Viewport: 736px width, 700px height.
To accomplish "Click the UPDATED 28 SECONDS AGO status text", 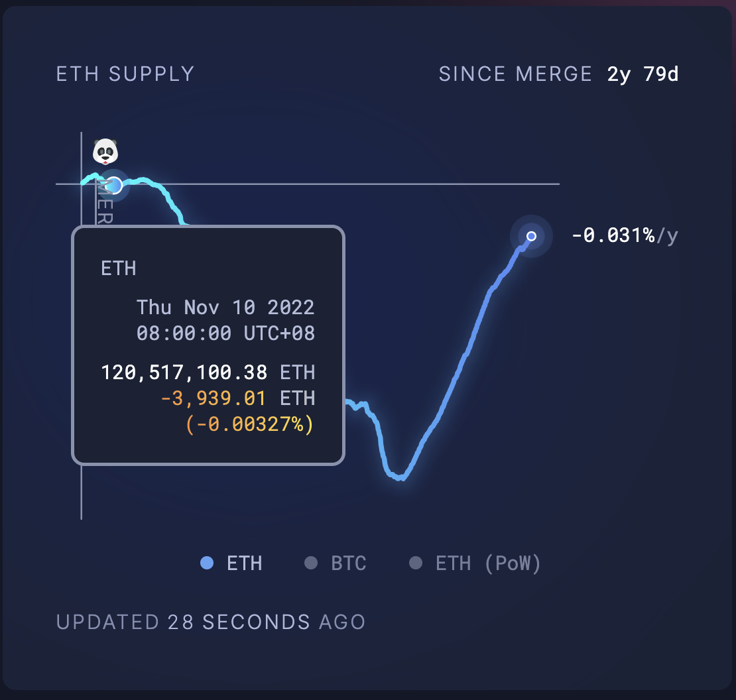I will point(211,622).
